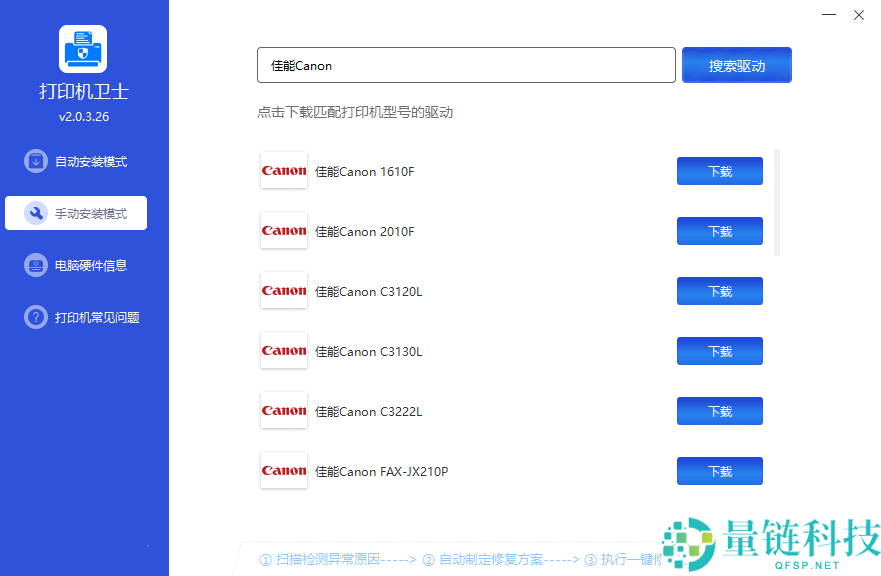Screen dimensions: 881x576
Task: Click the wrench icon for manual install mode
Action: tap(36, 213)
